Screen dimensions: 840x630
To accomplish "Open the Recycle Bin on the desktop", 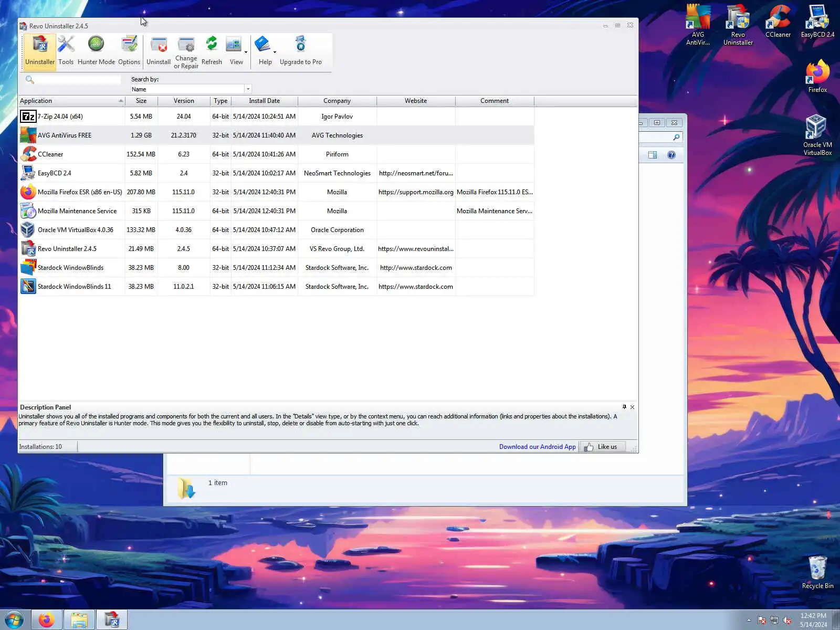I will pos(817,572).
